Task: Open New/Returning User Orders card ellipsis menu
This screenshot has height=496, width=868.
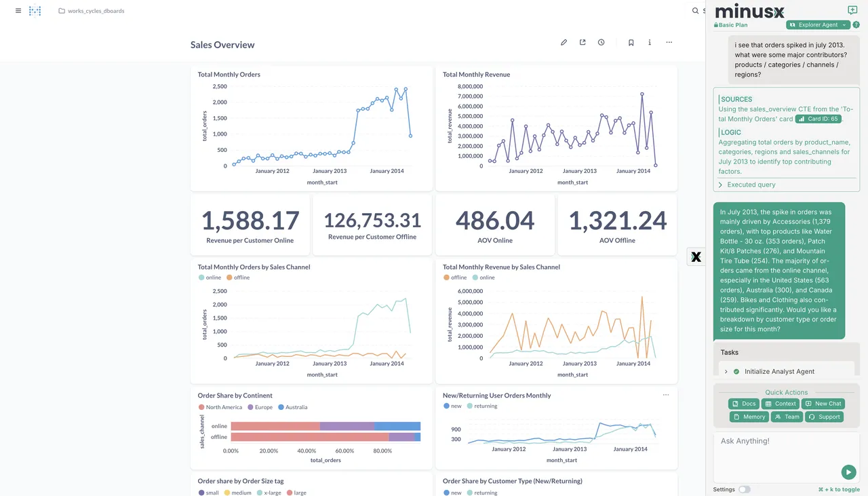Action: [x=666, y=395]
